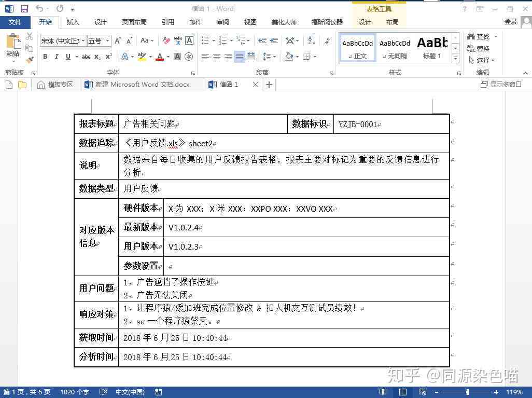Open the font name dropdown
Viewport: 532px width, 398px height.
[83, 41]
